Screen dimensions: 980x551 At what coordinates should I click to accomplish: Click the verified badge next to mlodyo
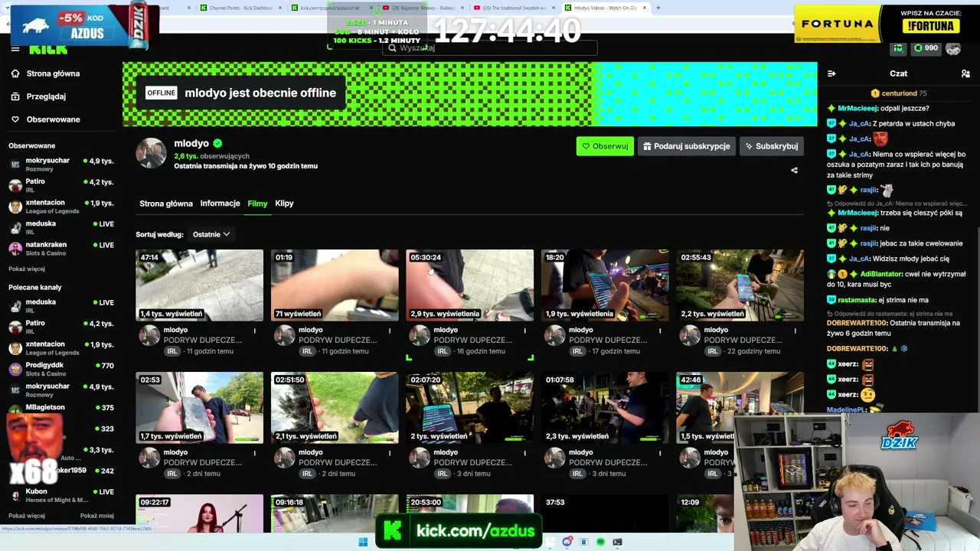click(x=217, y=143)
